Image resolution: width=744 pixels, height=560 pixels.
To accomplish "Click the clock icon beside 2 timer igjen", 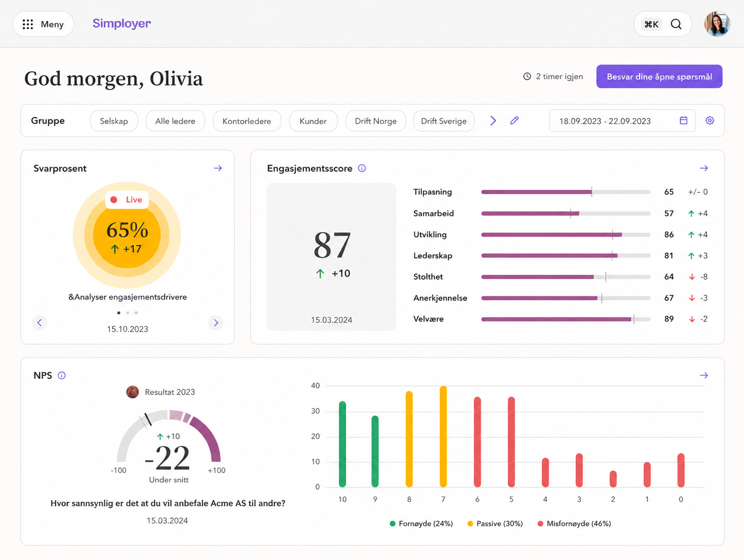I will [527, 77].
